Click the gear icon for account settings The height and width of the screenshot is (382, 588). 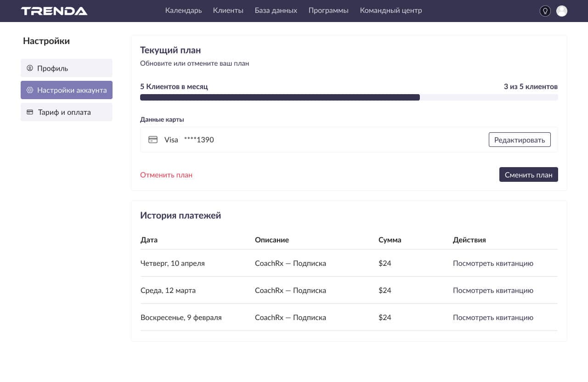(x=30, y=90)
